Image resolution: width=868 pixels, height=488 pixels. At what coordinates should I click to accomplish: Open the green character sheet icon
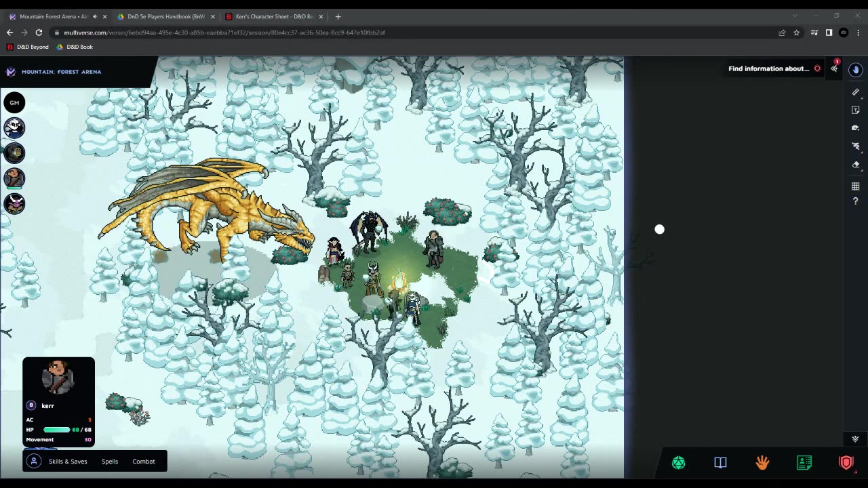[804, 463]
